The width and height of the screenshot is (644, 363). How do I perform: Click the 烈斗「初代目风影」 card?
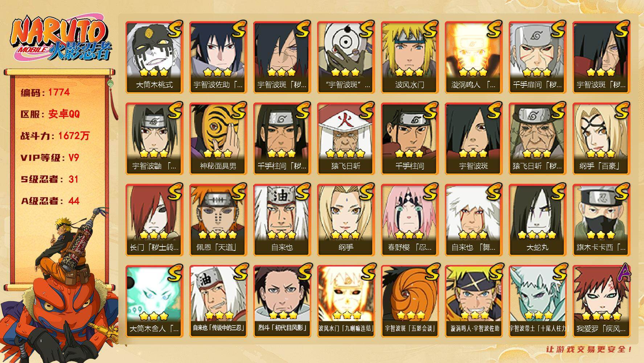(282, 301)
